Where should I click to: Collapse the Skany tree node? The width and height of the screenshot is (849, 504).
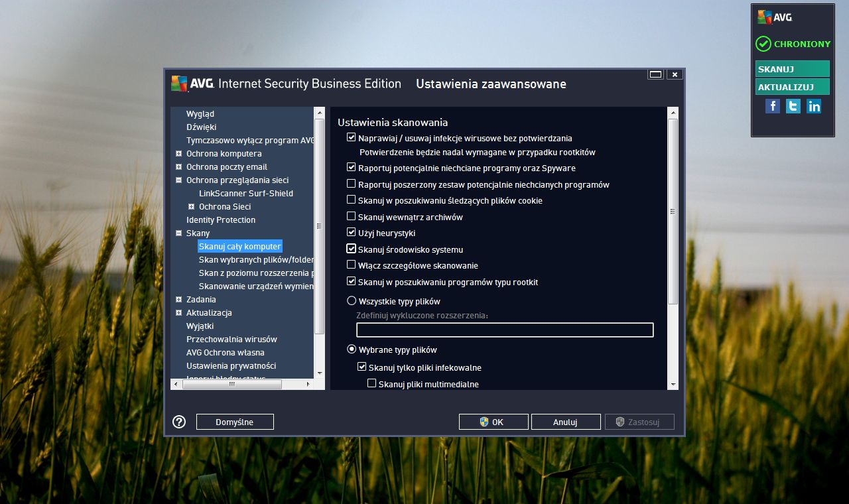click(x=179, y=233)
